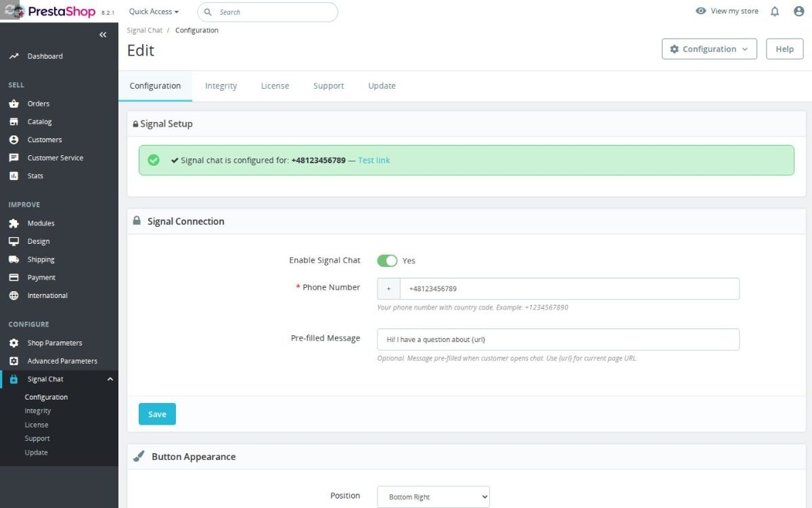Viewport: 812px width, 508px height.
Task: Select the Configuration tab
Action: tap(155, 86)
